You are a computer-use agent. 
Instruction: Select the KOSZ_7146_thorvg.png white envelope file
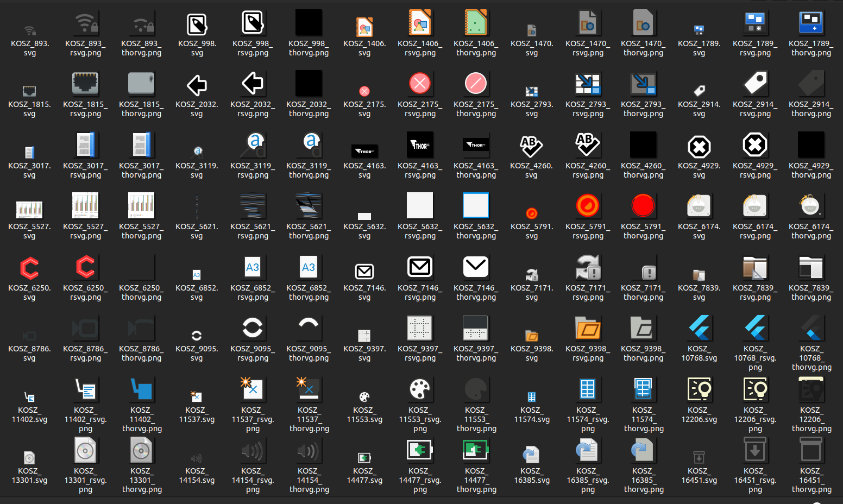476,267
